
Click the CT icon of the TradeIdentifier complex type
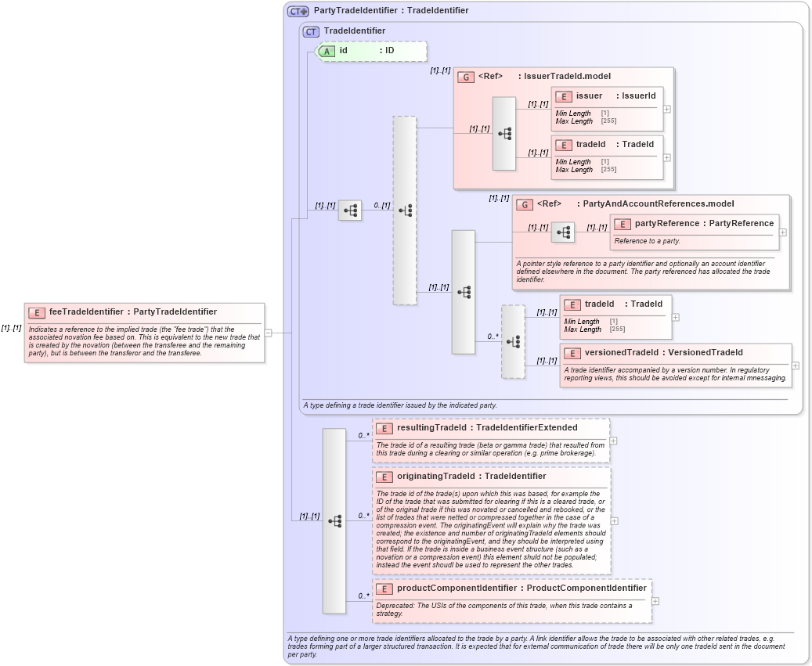311,31
